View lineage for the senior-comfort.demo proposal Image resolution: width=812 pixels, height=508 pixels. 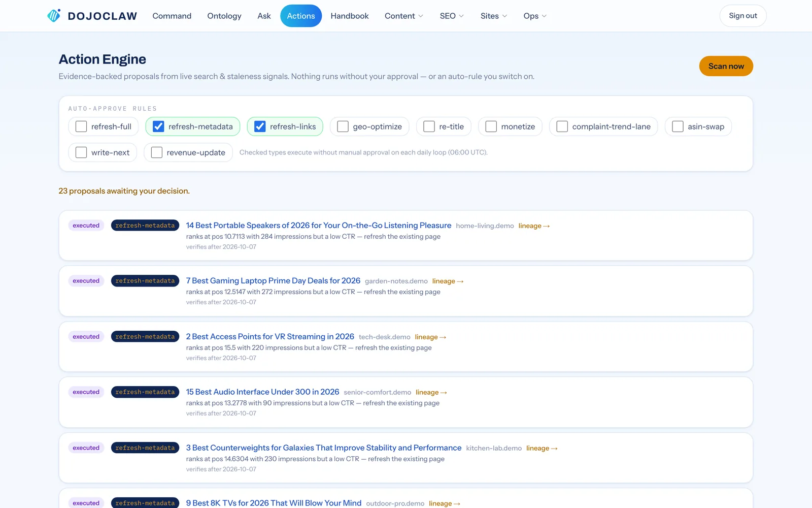click(x=431, y=392)
